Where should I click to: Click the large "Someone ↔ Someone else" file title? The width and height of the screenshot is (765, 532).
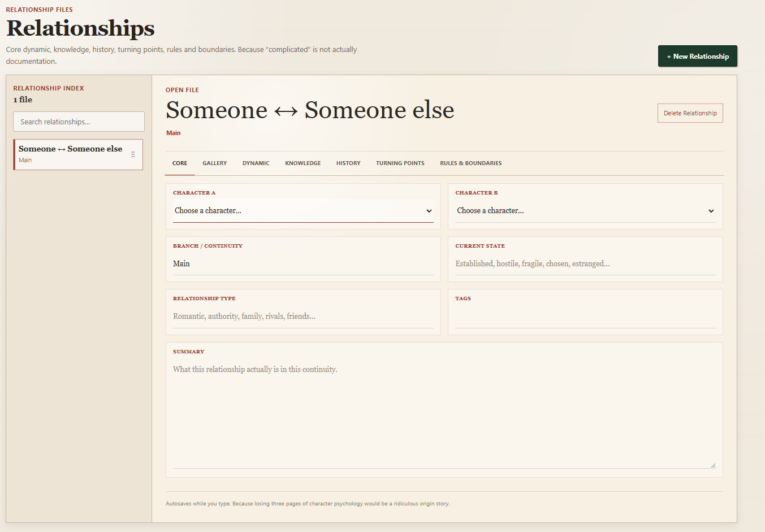[x=310, y=110]
